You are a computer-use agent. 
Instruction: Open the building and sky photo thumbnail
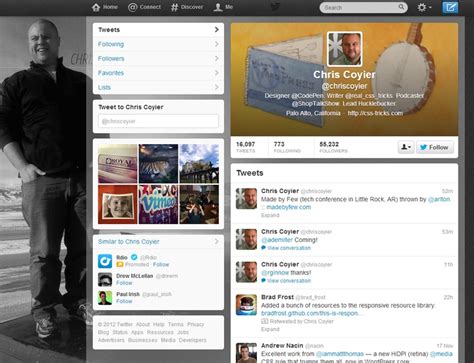pos(199,164)
